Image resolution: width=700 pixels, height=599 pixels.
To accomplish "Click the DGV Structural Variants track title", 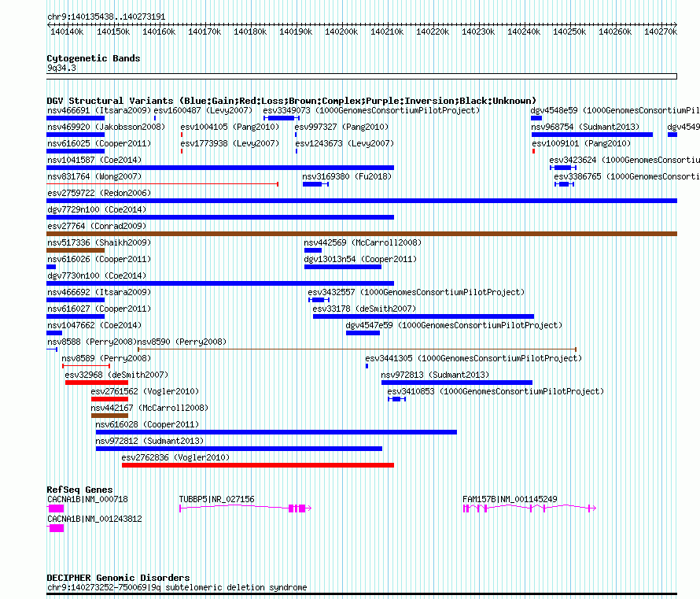I will (x=292, y=101).
